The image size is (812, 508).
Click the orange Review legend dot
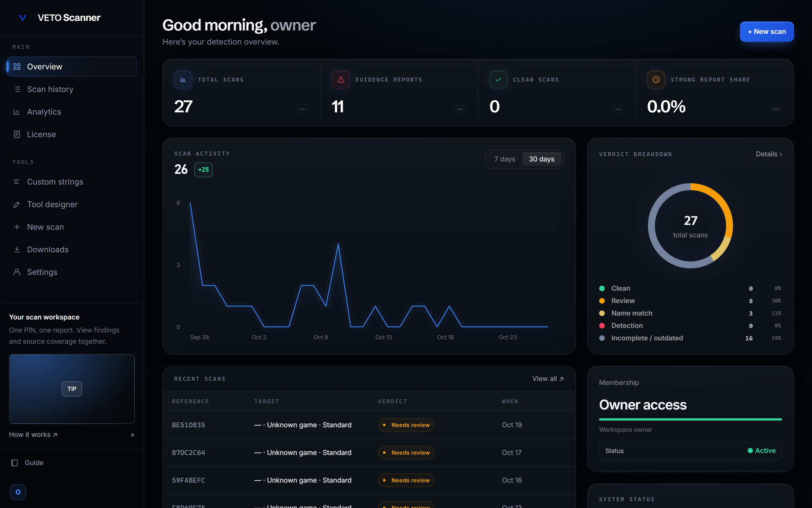click(x=602, y=301)
